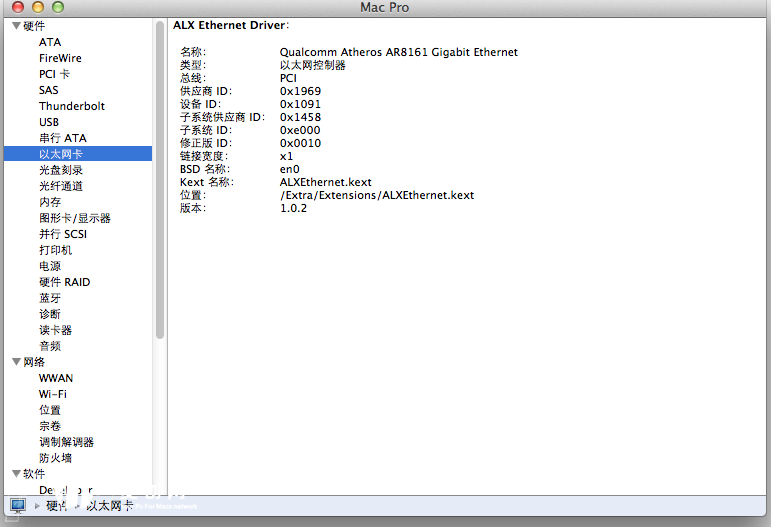Viewport: 771px width, 527px height.
Task: Click the green zoom window button
Action: (58, 8)
